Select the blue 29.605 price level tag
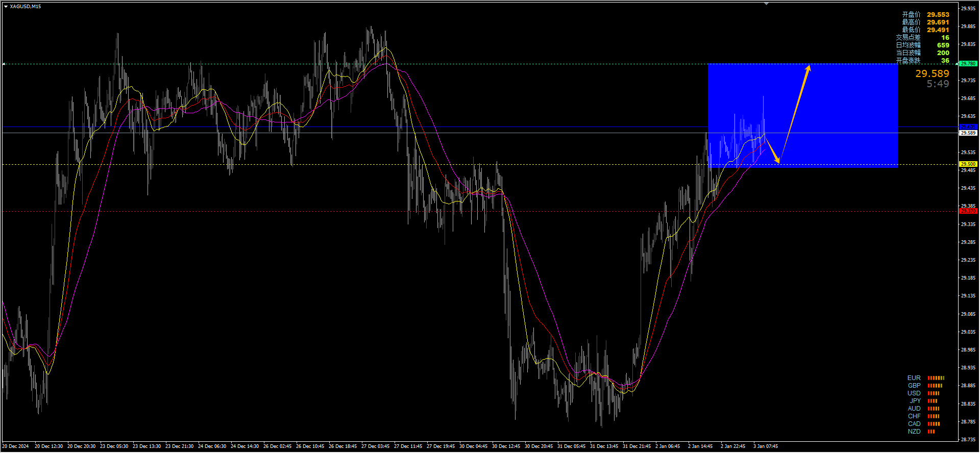This screenshot has width=980, height=453. (968, 127)
